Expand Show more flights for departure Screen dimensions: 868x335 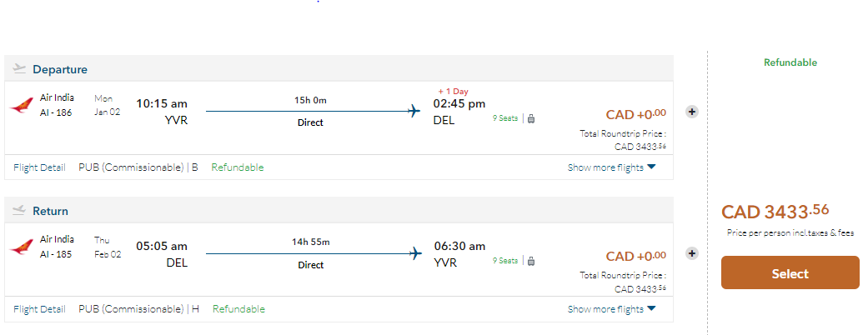[x=612, y=167]
